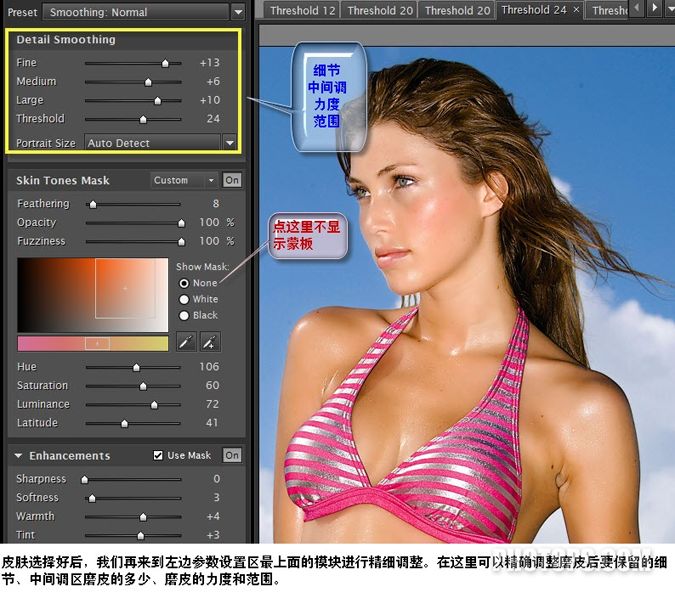Click the Medium slider handle

coord(148,82)
